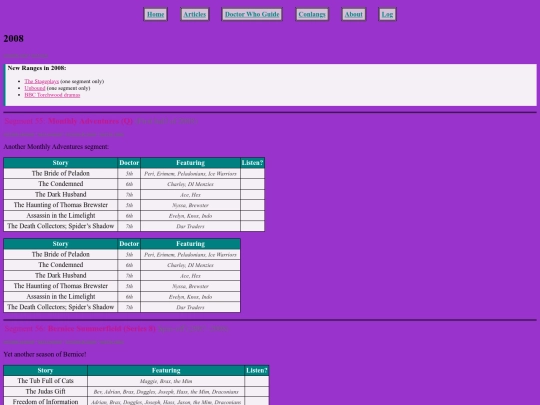The width and height of the screenshot is (540, 405).
Task: Click 'Nyssa, Brewster' in the table with Listen? column
Action: [190, 205]
